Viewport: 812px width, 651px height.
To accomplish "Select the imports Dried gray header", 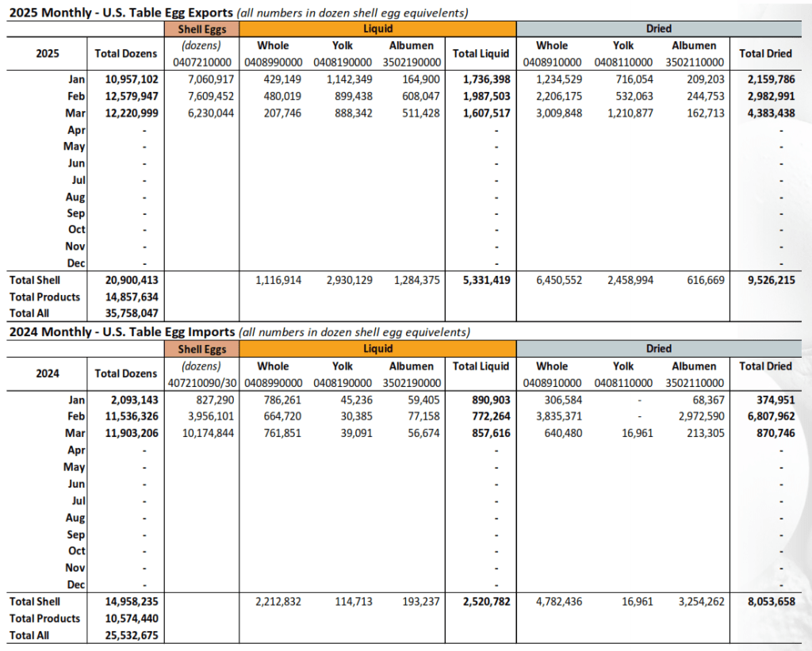I will pyautogui.click(x=659, y=349).
